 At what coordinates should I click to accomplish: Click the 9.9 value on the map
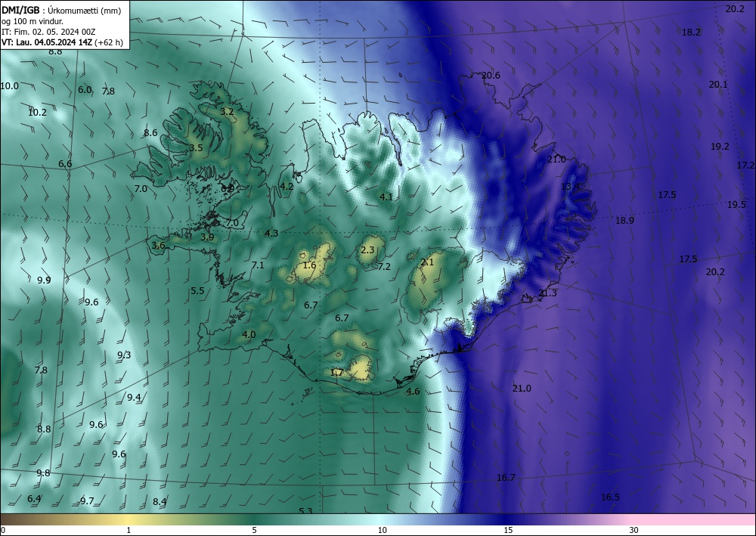(44, 280)
